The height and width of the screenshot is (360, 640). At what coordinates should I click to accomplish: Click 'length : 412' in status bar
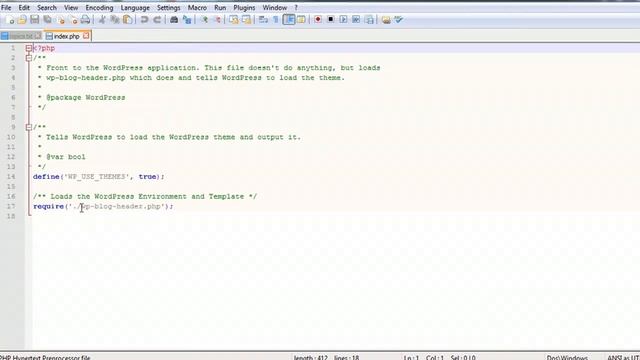pyautogui.click(x=311, y=358)
